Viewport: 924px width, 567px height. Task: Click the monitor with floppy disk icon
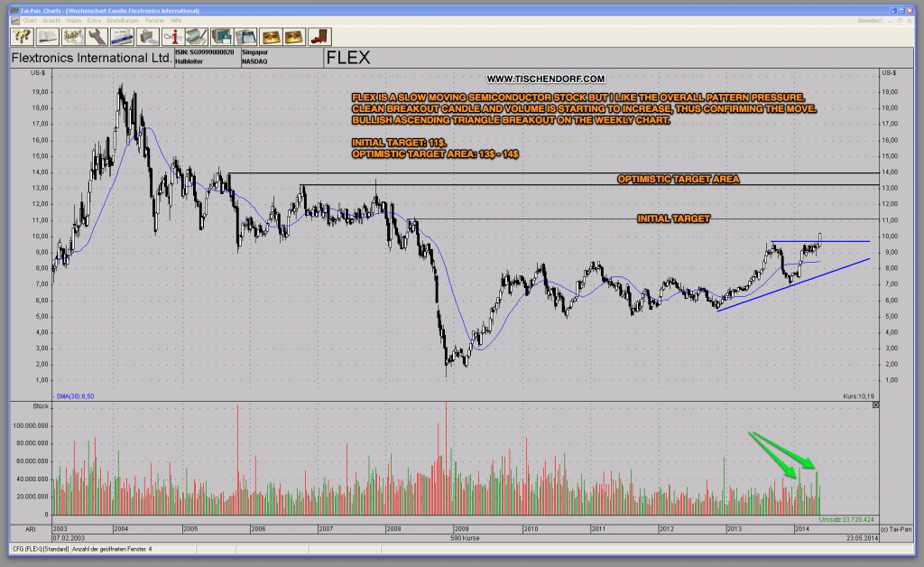point(220,36)
